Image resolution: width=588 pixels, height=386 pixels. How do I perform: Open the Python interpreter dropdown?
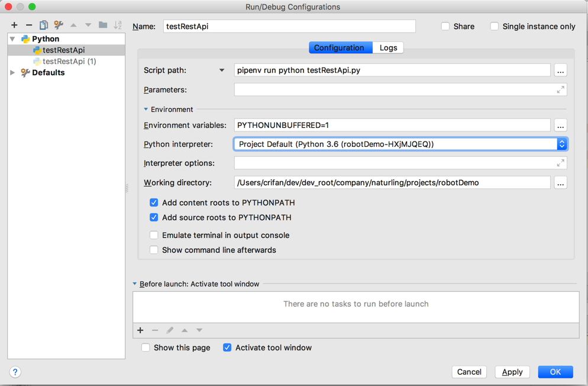[561, 144]
